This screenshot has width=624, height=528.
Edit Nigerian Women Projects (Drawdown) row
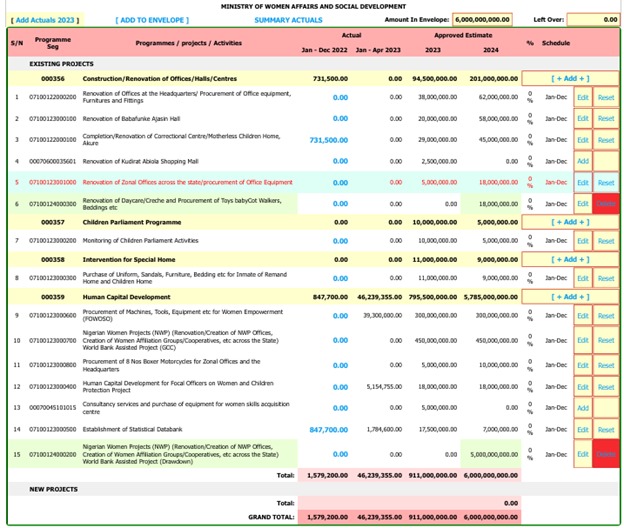(x=583, y=454)
